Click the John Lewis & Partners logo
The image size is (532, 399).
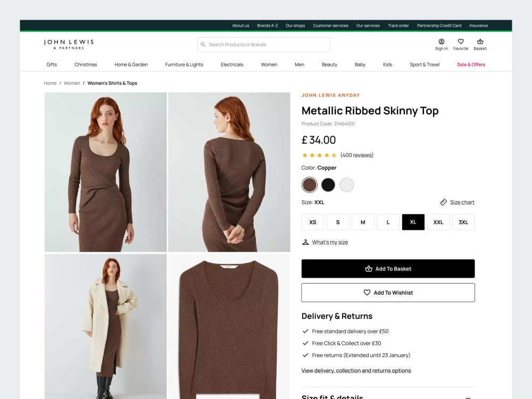(x=69, y=45)
